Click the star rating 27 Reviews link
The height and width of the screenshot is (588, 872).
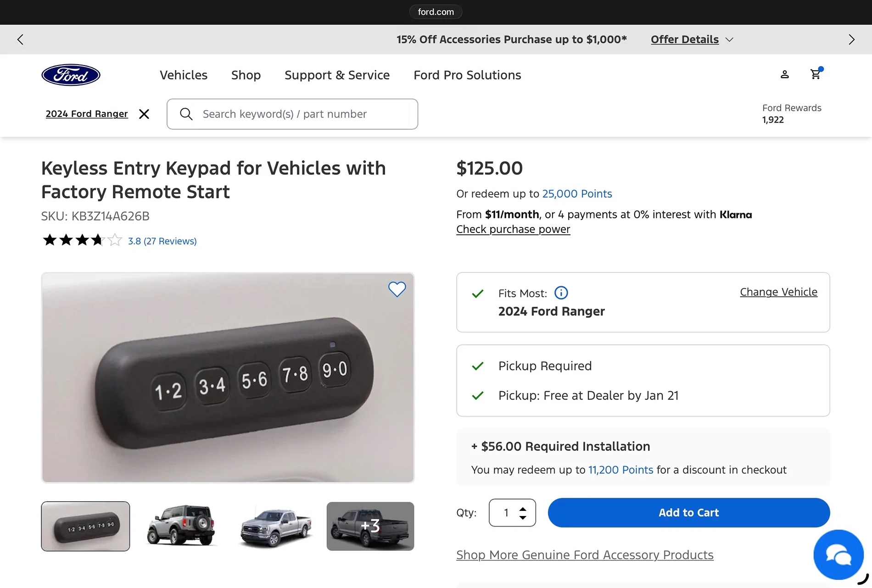[162, 241]
